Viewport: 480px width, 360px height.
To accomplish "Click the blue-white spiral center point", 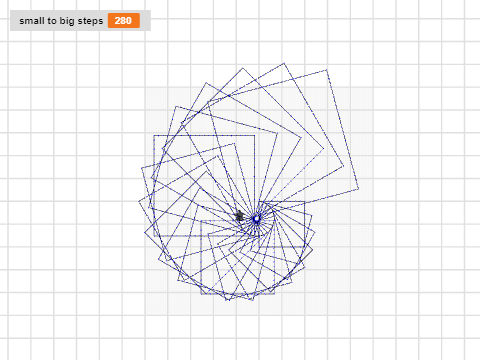I will coord(256,219).
